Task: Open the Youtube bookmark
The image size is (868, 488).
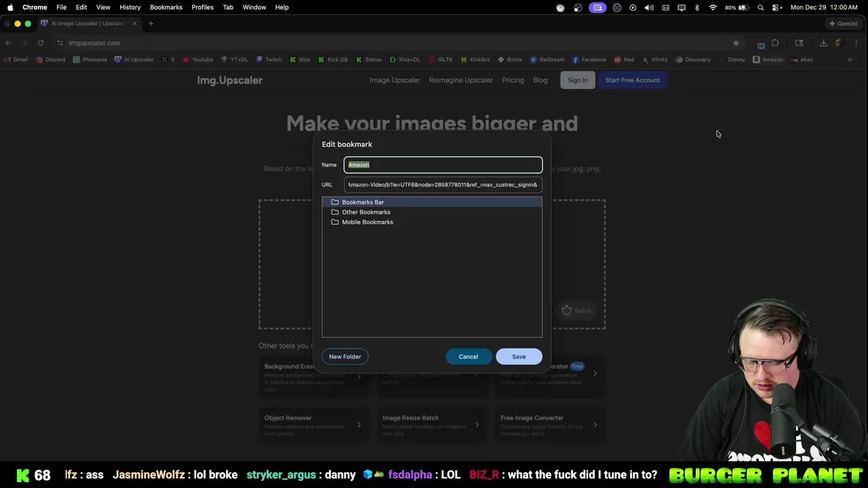Action: click(198, 60)
